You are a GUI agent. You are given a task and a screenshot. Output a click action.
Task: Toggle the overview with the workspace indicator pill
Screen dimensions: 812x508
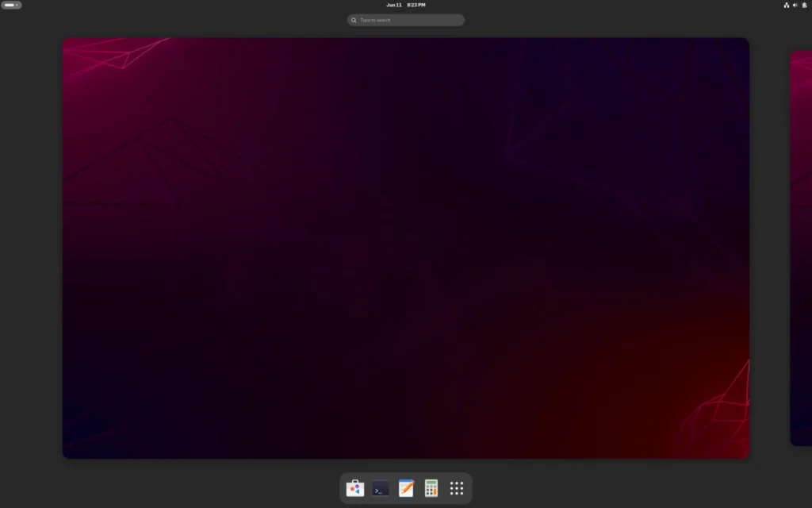point(11,5)
